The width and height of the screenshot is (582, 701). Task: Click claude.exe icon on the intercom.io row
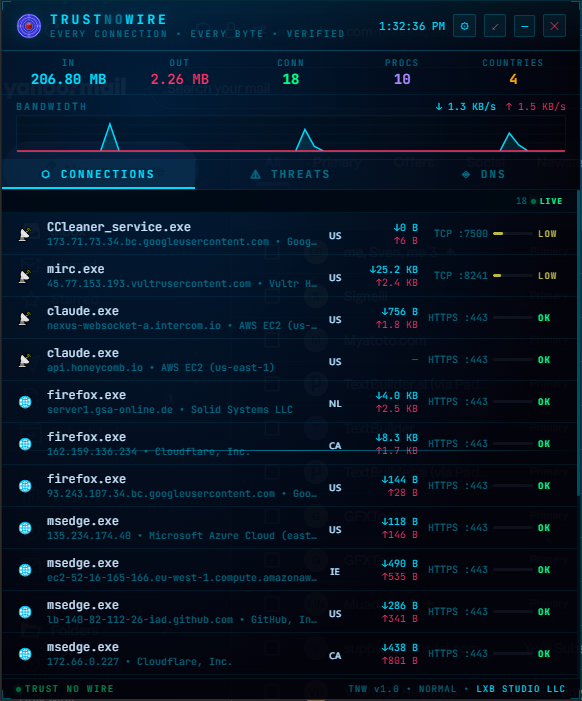(25, 318)
